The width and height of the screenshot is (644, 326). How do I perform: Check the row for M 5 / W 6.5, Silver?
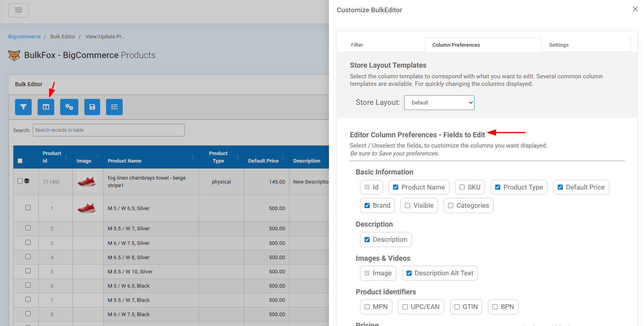click(28, 207)
